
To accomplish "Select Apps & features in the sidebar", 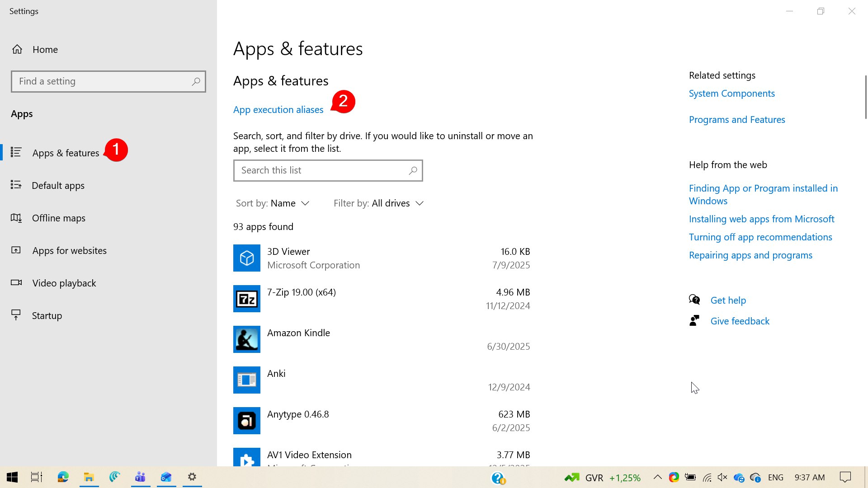I will [x=66, y=153].
